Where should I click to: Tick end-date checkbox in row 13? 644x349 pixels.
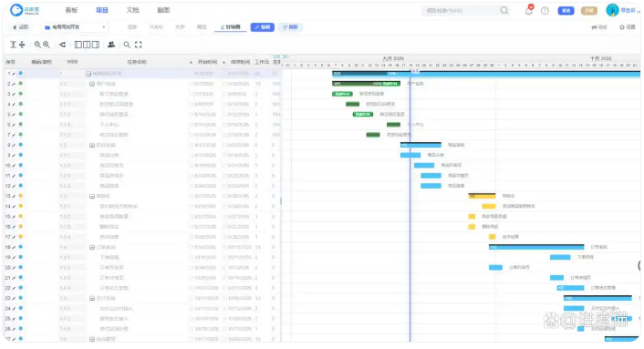pyautogui.click(x=224, y=197)
